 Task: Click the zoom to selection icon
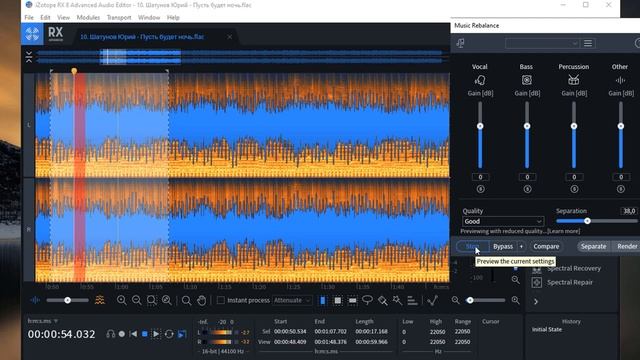pos(151,300)
